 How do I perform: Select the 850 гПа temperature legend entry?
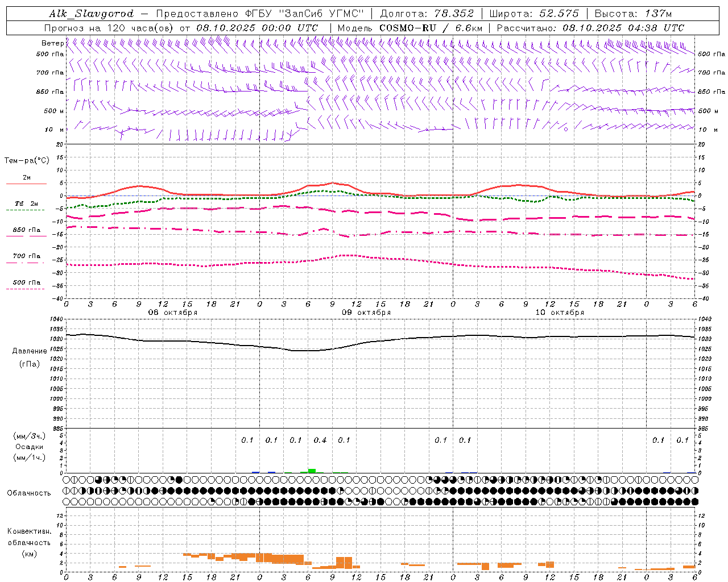coord(26,230)
